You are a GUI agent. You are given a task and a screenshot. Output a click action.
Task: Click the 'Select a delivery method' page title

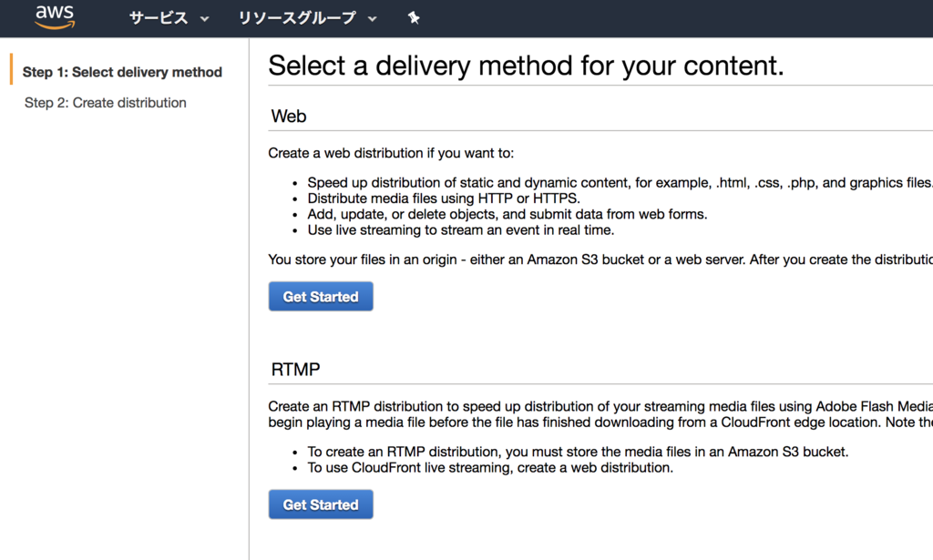526,66
